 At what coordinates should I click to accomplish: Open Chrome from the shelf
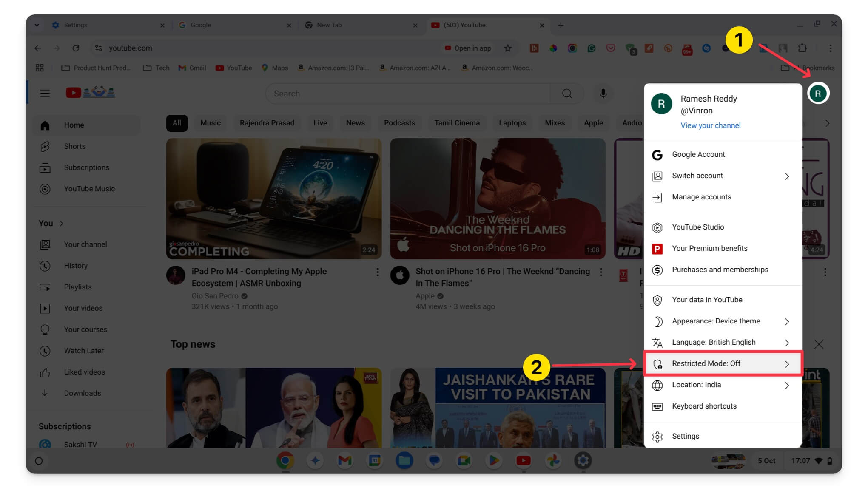point(285,461)
